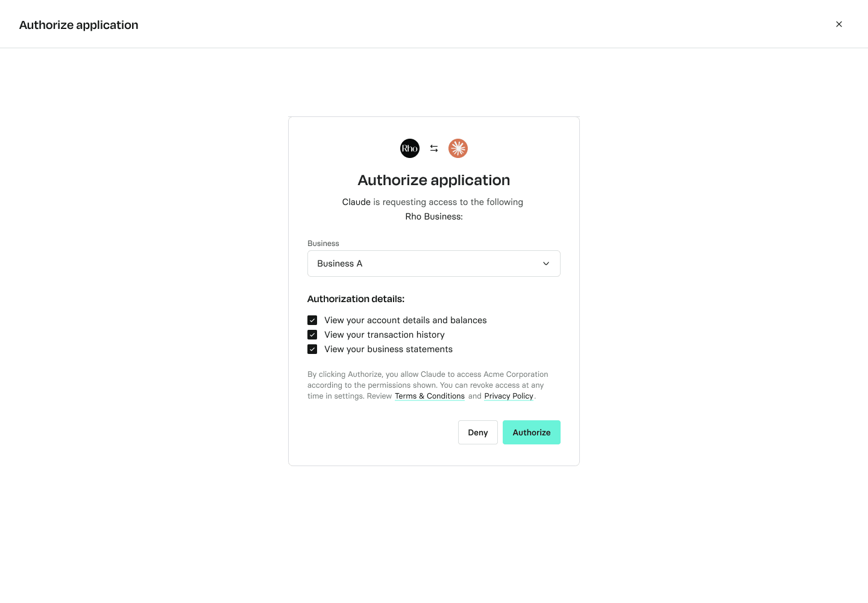Uncheck the business statements checkbox
The height and width of the screenshot is (603, 868).
312,349
